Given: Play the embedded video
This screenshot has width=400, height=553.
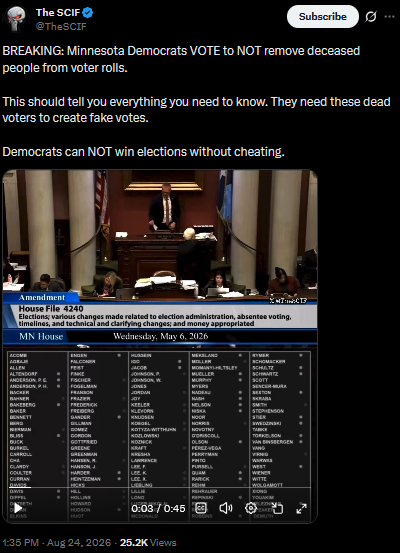Looking at the screenshot, I should [x=18, y=508].
